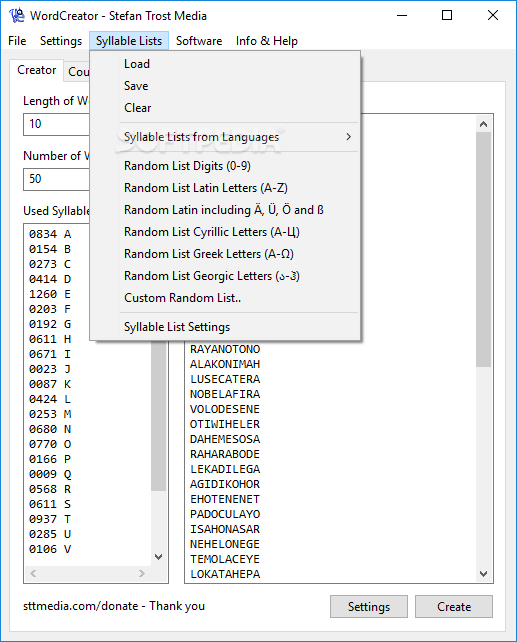Select syllable row 0273 C

coord(50,264)
